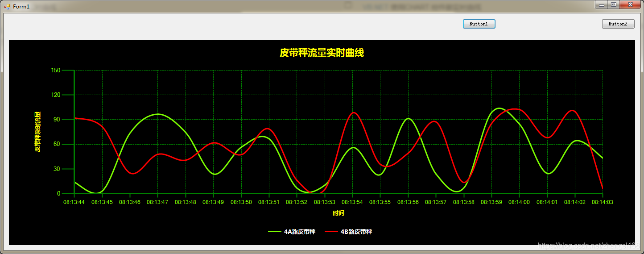Screen dimensions: 644x254
Task: Select the chart title 皮带秤流量实时曲线
Action: [x=322, y=53]
